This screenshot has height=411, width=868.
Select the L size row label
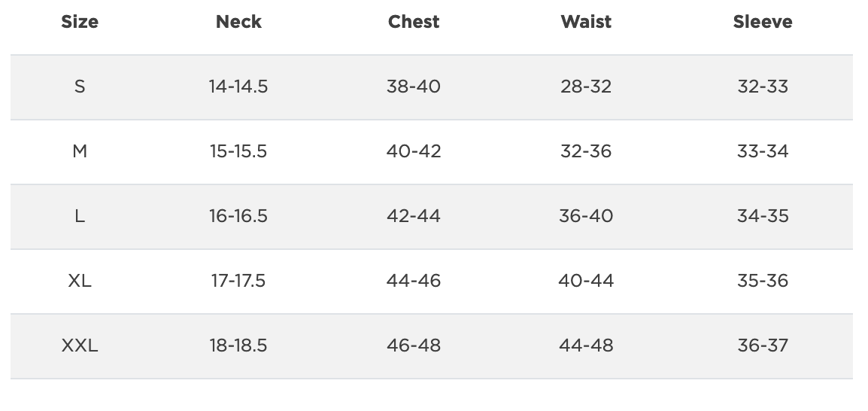coord(80,216)
